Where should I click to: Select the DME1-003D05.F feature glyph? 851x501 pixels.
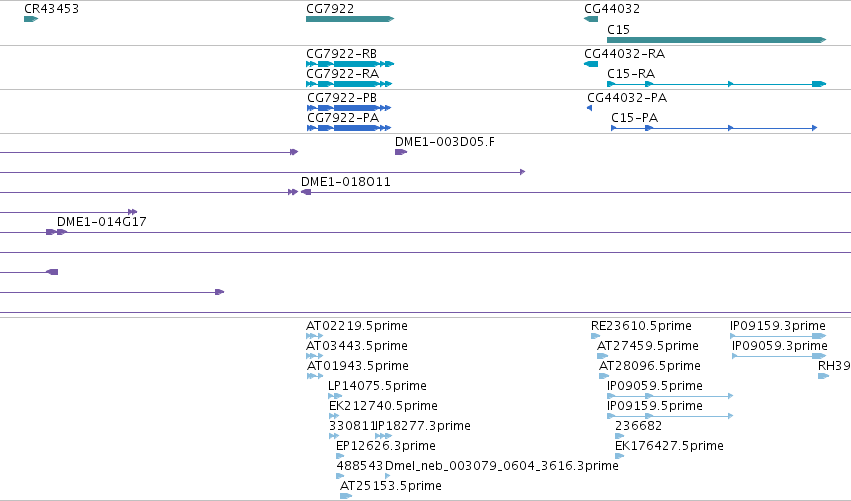(401, 152)
